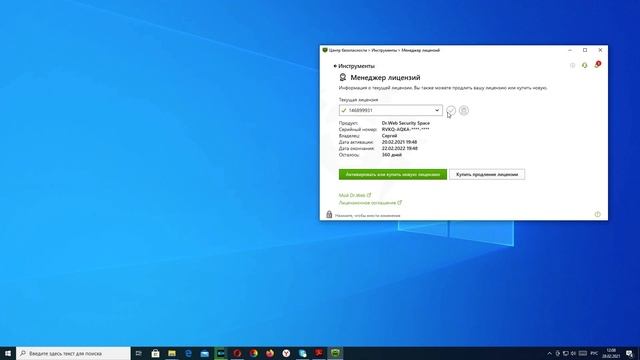The image size is (640, 360).
Task: Open the blue app icon after Yandex on taskbar
Action: point(302,353)
